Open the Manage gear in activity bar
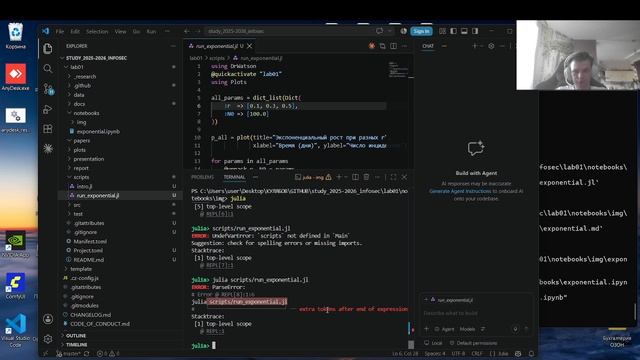640x360 pixels. (48, 339)
